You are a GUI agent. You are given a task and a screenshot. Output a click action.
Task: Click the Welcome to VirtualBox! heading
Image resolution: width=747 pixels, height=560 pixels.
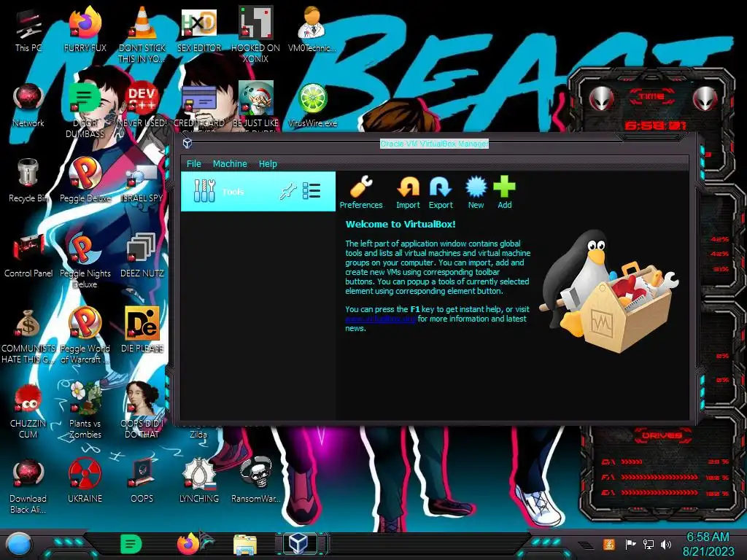click(400, 225)
